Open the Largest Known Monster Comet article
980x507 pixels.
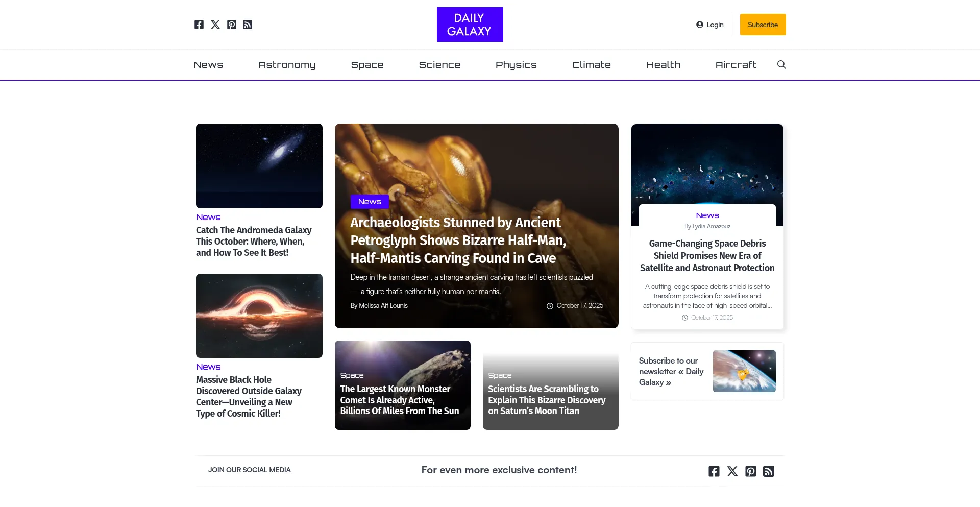[400, 400]
